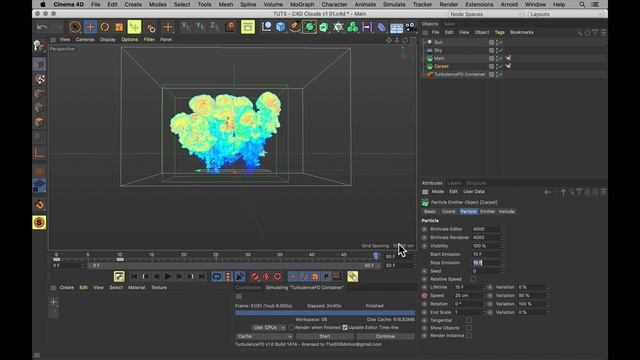Activate the Scale tool icon
The width and height of the screenshot is (640, 360).
[119, 27]
